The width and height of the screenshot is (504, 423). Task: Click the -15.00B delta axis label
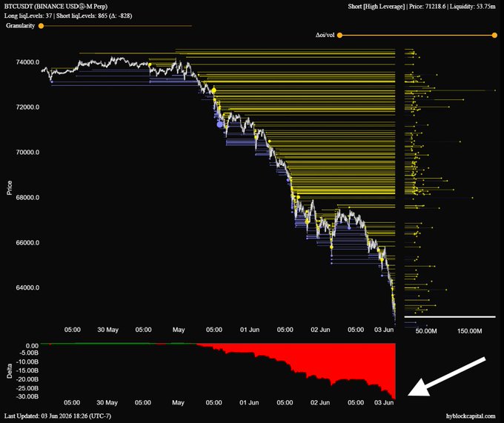pos(27,370)
